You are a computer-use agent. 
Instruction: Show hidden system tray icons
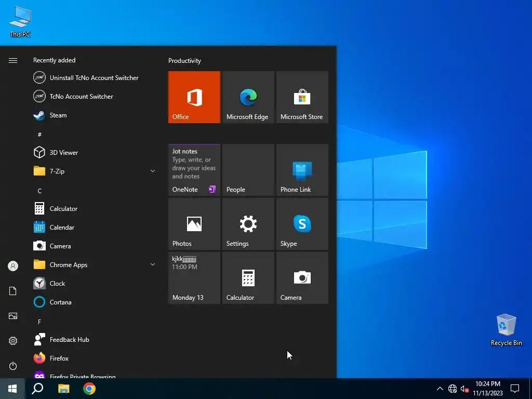[440, 389]
